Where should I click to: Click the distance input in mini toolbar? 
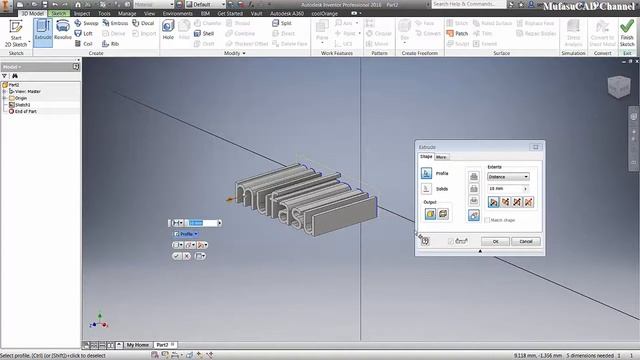coord(202,223)
